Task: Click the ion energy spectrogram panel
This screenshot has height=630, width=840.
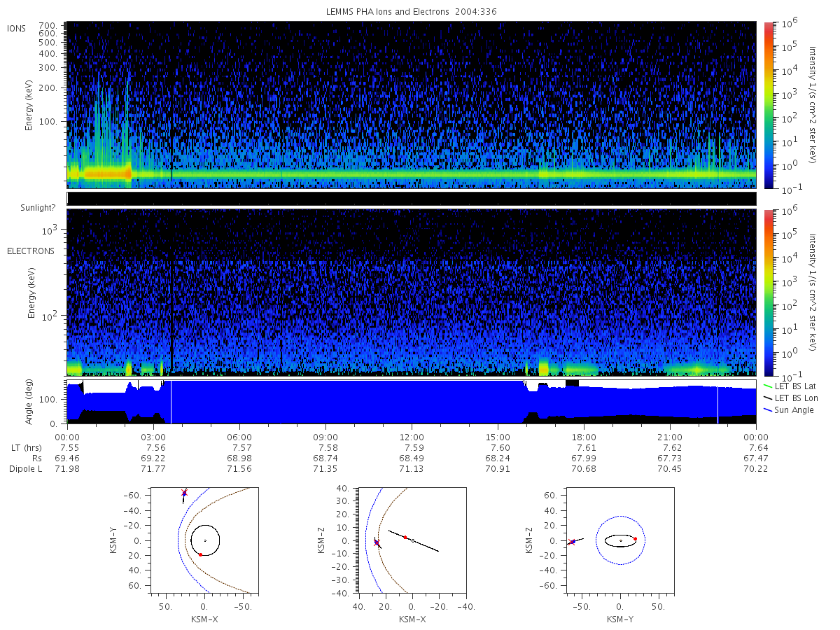Action: tap(412, 105)
